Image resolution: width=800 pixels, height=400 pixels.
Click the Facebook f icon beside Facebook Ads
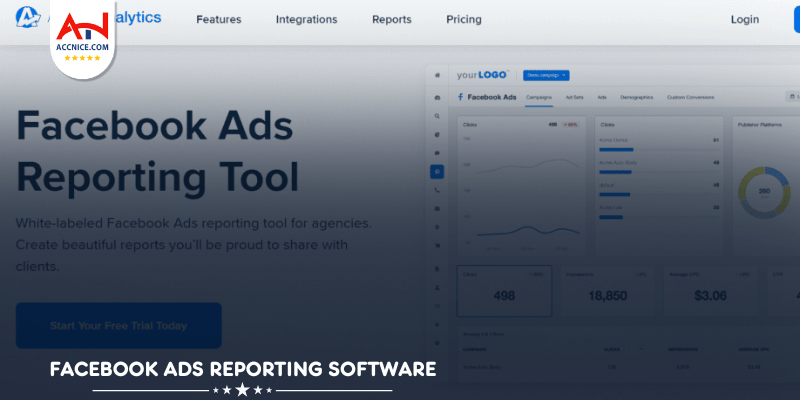pos(460,97)
